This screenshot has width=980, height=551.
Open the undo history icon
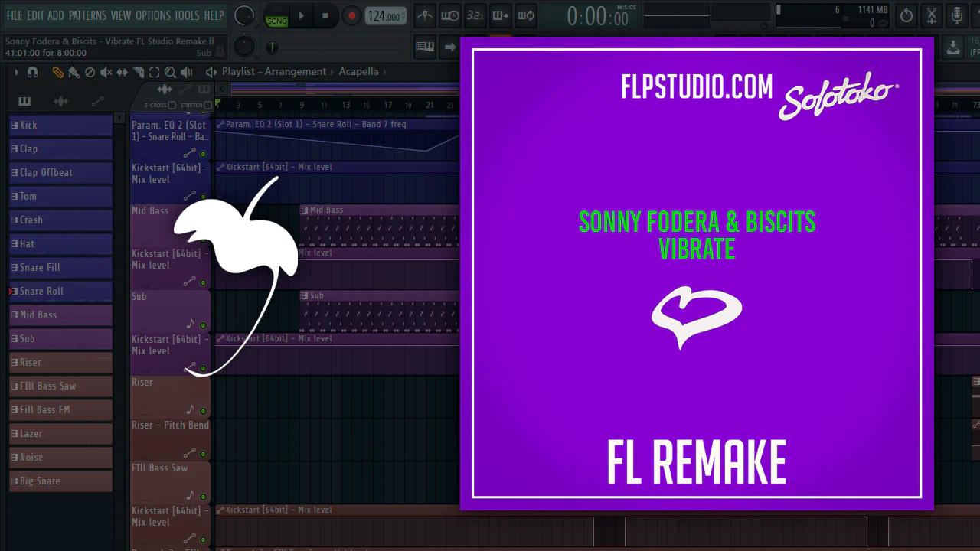pos(906,15)
